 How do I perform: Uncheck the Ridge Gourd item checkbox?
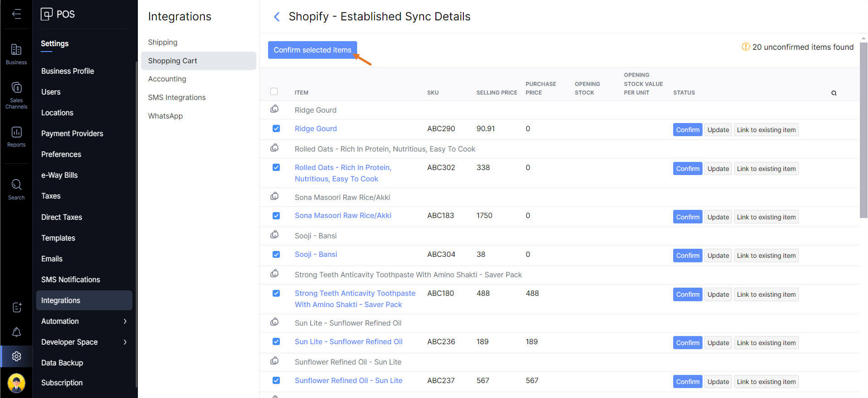coord(276,128)
